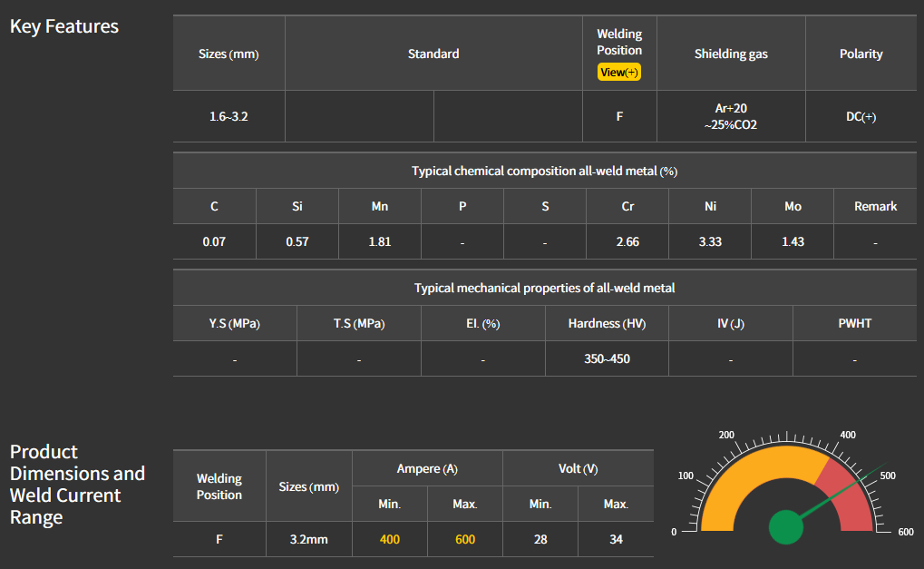Image resolution: width=924 pixels, height=569 pixels.
Task: Click the Key Features heading
Action: pyautogui.click(x=64, y=26)
